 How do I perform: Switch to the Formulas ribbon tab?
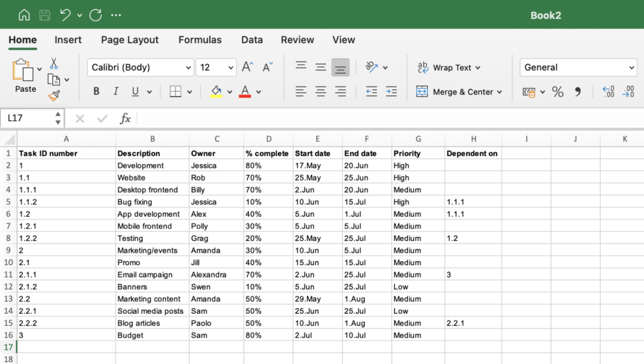(199, 40)
